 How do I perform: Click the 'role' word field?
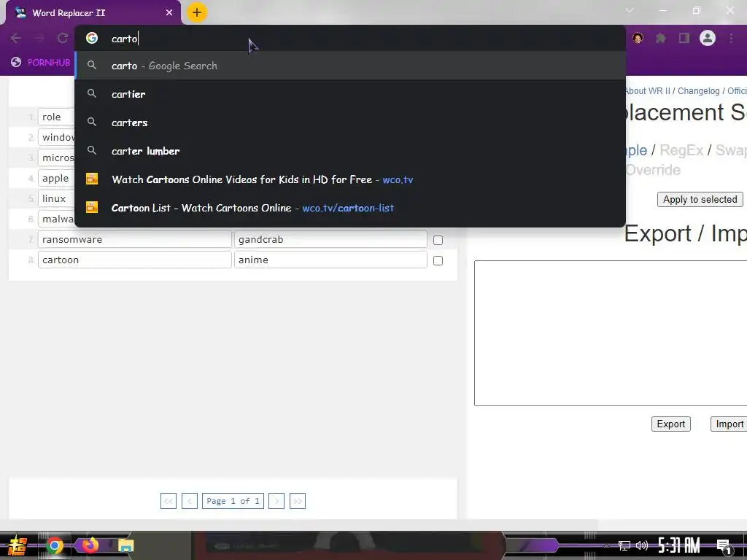click(56, 117)
